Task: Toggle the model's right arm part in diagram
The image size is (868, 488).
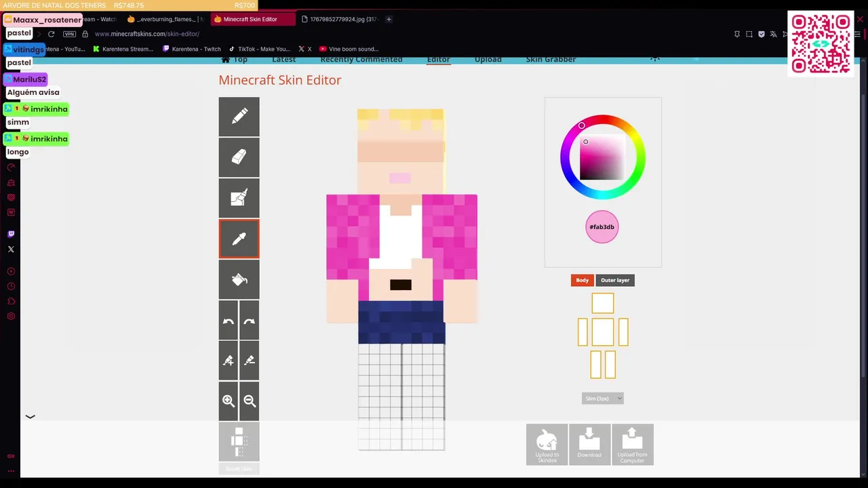Action: point(583,332)
